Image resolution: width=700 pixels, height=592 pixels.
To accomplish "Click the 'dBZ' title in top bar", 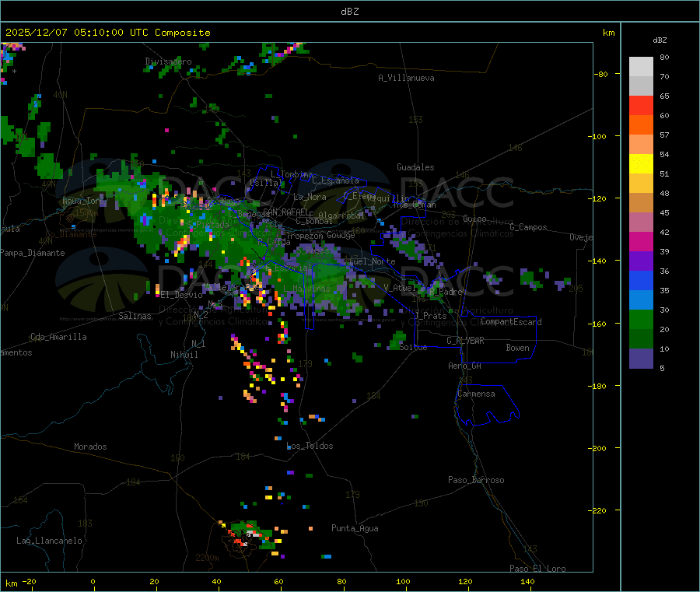I will click(349, 12).
